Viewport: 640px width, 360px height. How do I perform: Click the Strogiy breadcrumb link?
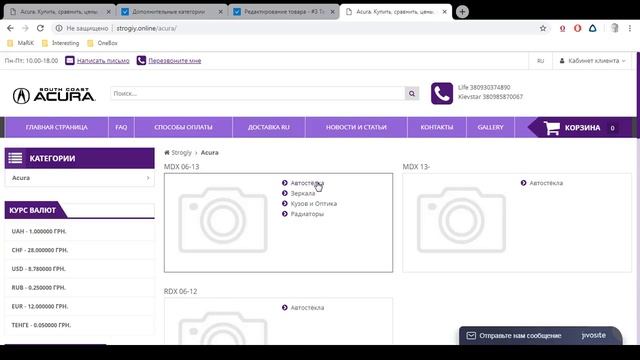(x=181, y=152)
